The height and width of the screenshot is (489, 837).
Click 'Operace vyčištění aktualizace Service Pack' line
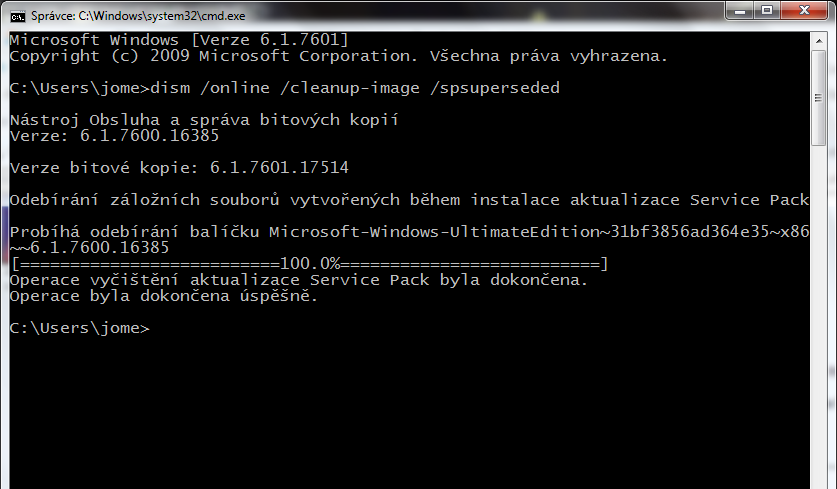point(298,280)
